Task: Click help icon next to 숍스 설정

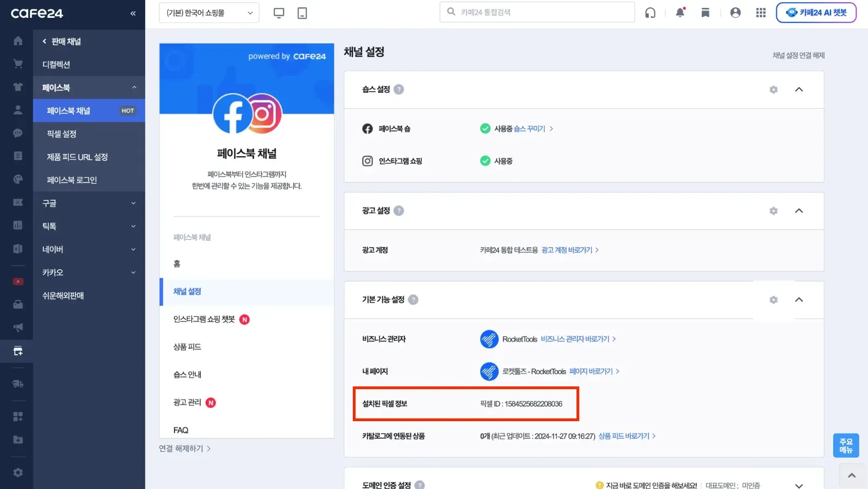Action: click(x=398, y=90)
